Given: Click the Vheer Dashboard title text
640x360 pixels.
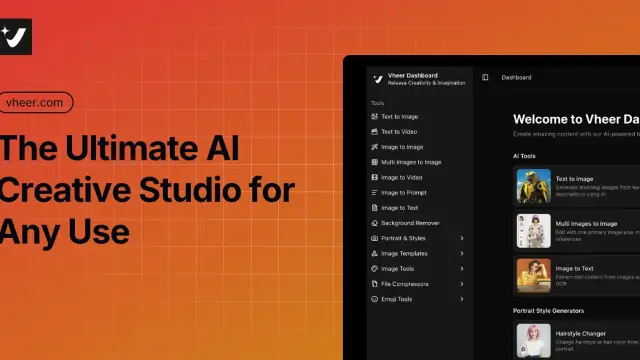Looking at the screenshot, I should pos(413,76).
